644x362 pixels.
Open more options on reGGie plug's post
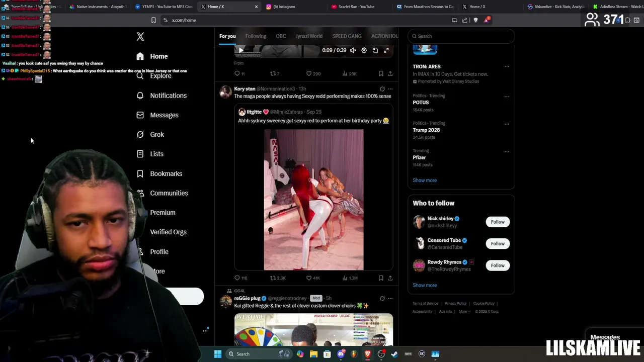[x=390, y=298]
